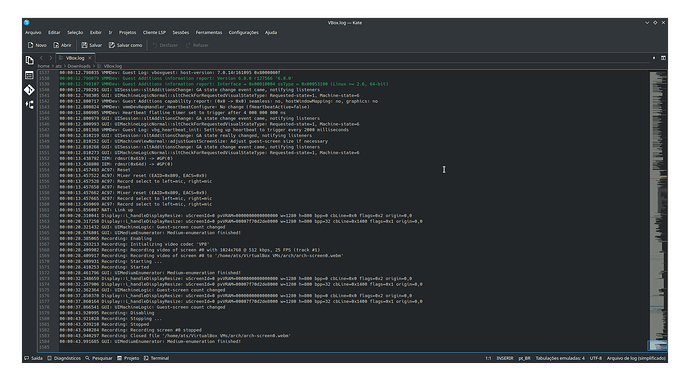690x389 pixels.
Task: Open the Ir menu
Action: (x=110, y=32)
